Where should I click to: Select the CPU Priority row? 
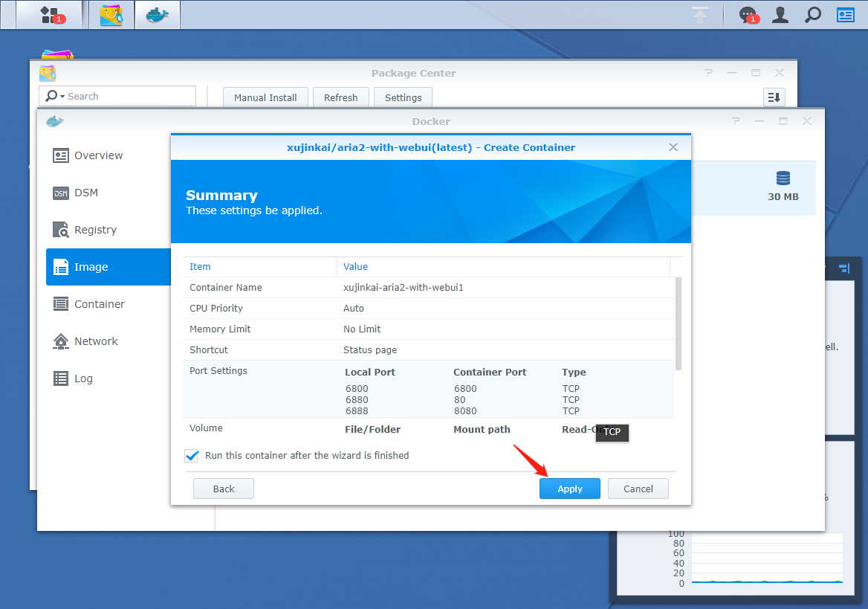pyautogui.click(x=429, y=308)
